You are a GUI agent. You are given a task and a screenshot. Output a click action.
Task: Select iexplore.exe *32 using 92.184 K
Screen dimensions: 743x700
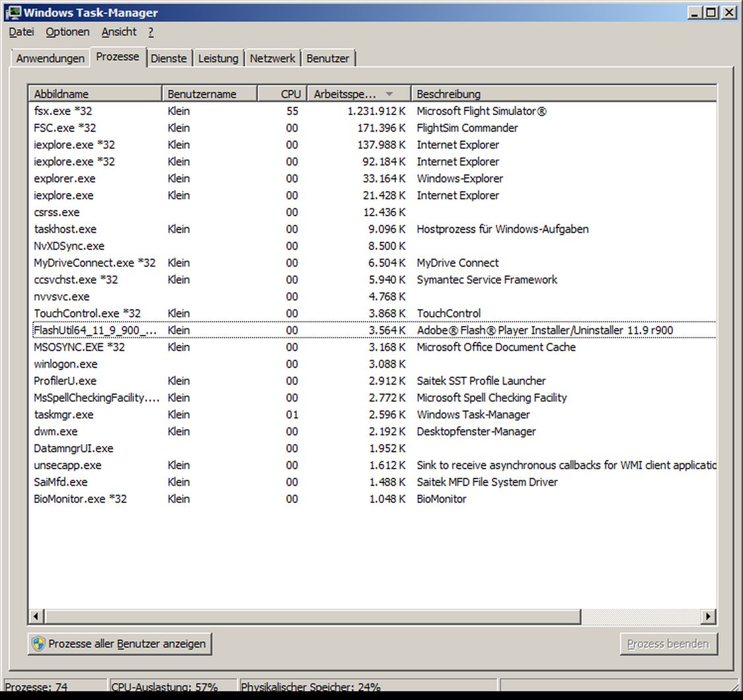tap(372, 161)
